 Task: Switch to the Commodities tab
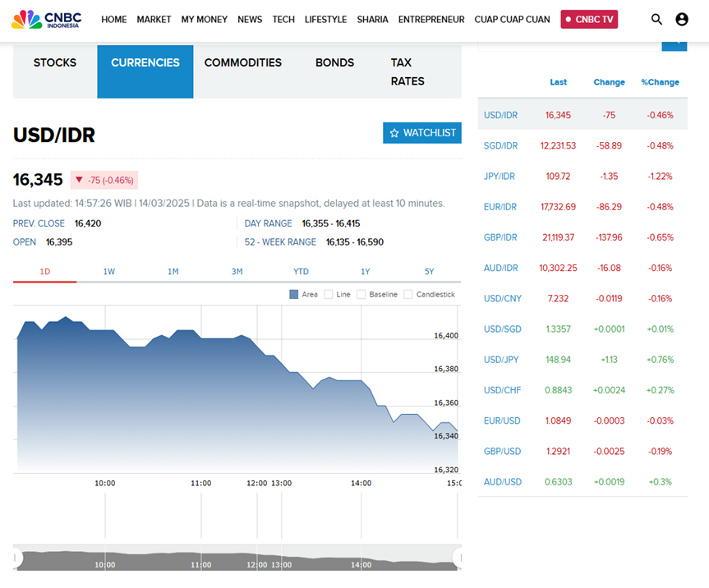click(x=242, y=62)
